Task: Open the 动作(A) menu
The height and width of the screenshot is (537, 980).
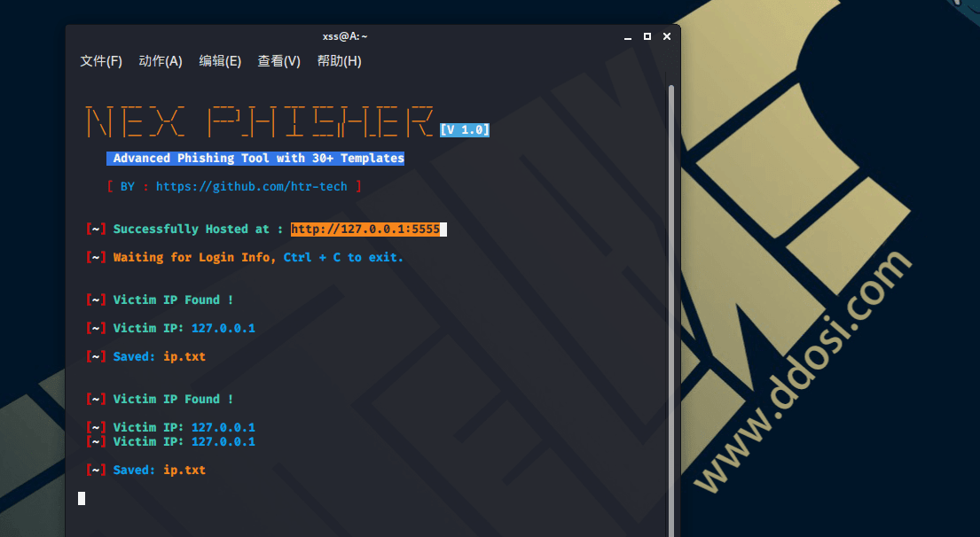Action: click(161, 61)
